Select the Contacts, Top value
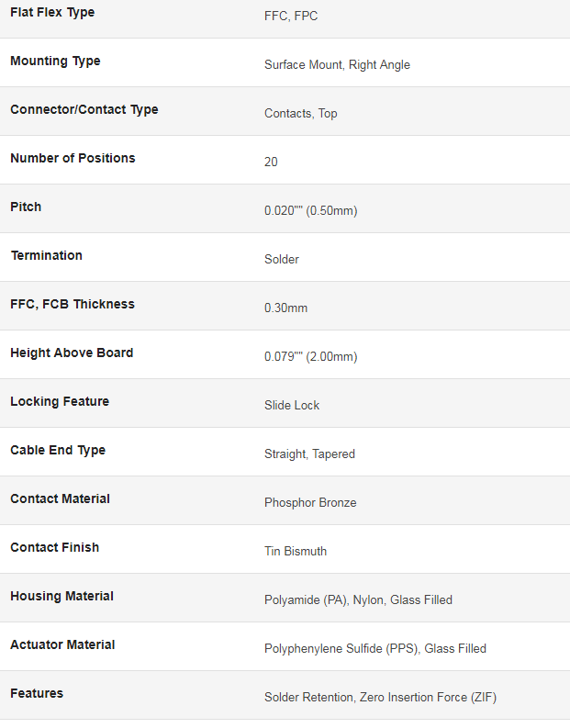Screen dimensions: 570x728 pos(301,114)
